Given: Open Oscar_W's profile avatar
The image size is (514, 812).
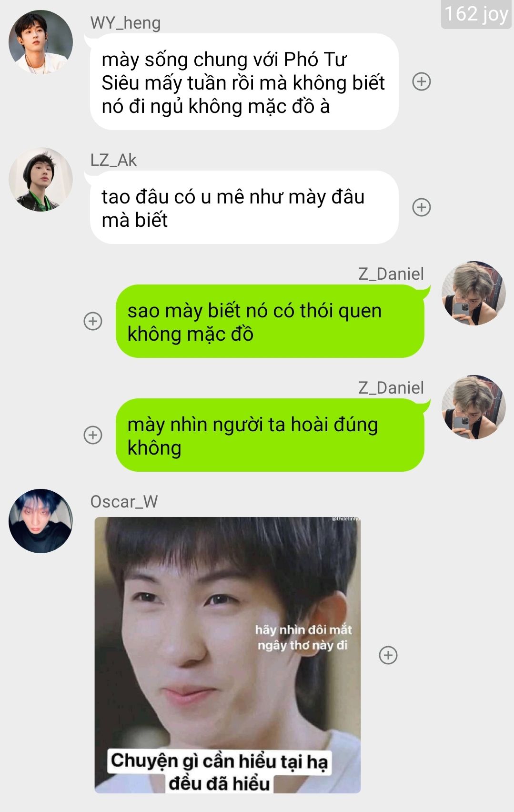Looking at the screenshot, I should [41, 521].
